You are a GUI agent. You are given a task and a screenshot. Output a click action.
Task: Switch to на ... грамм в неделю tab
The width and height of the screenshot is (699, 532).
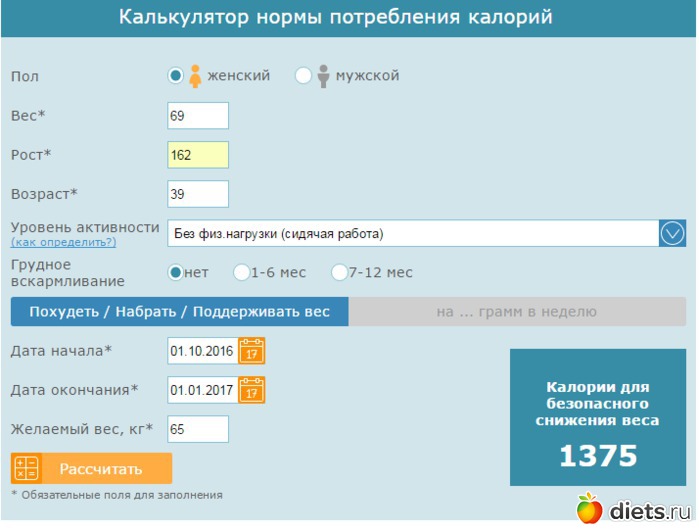coord(517,312)
